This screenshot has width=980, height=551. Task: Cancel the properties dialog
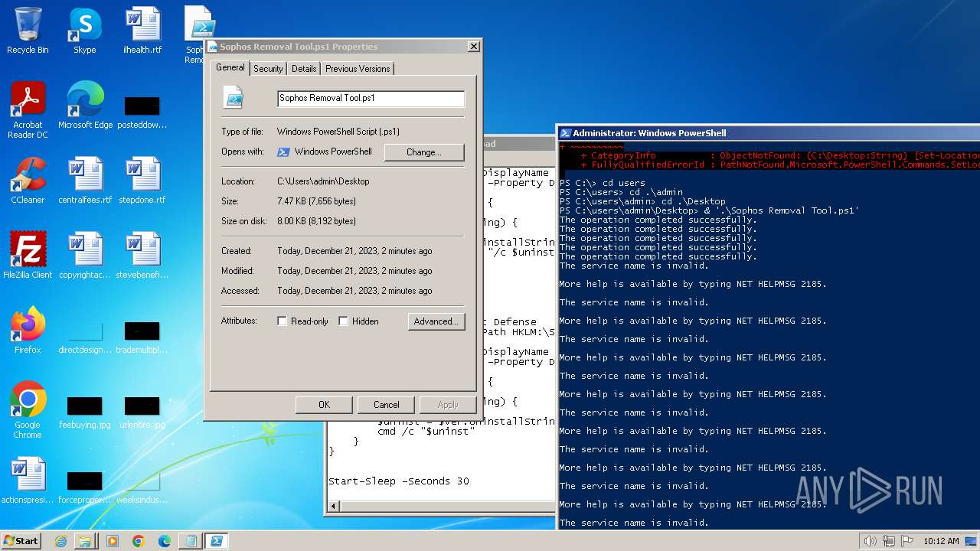coord(387,405)
